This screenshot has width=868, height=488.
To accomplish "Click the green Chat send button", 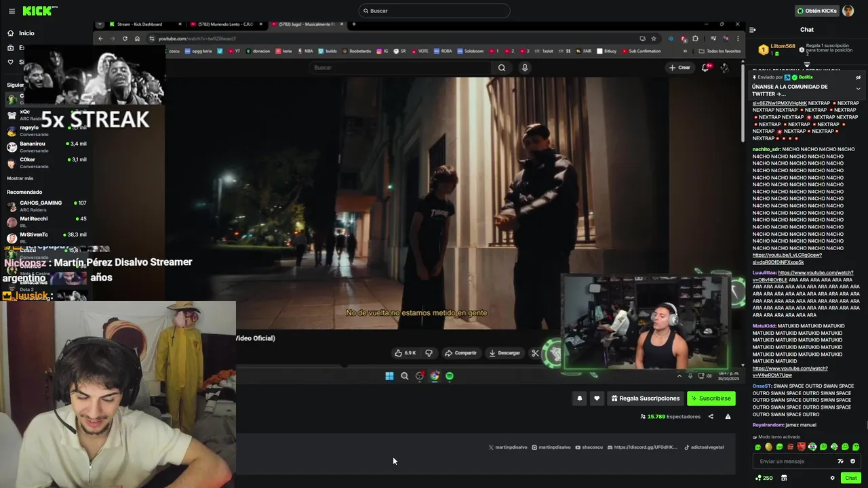I will [x=850, y=478].
